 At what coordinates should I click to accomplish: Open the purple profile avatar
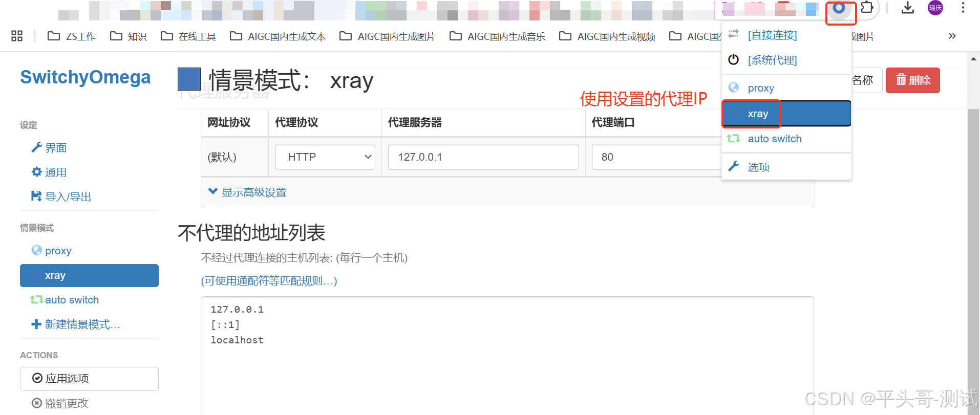[935, 8]
